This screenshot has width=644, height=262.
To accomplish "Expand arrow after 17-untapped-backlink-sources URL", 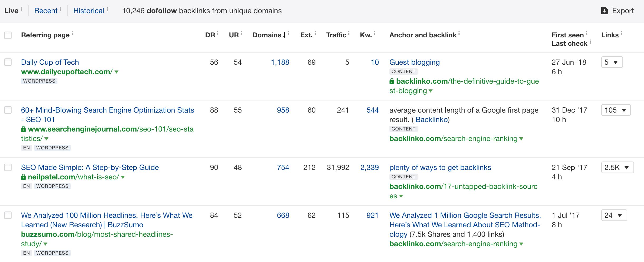I will point(401,196).
